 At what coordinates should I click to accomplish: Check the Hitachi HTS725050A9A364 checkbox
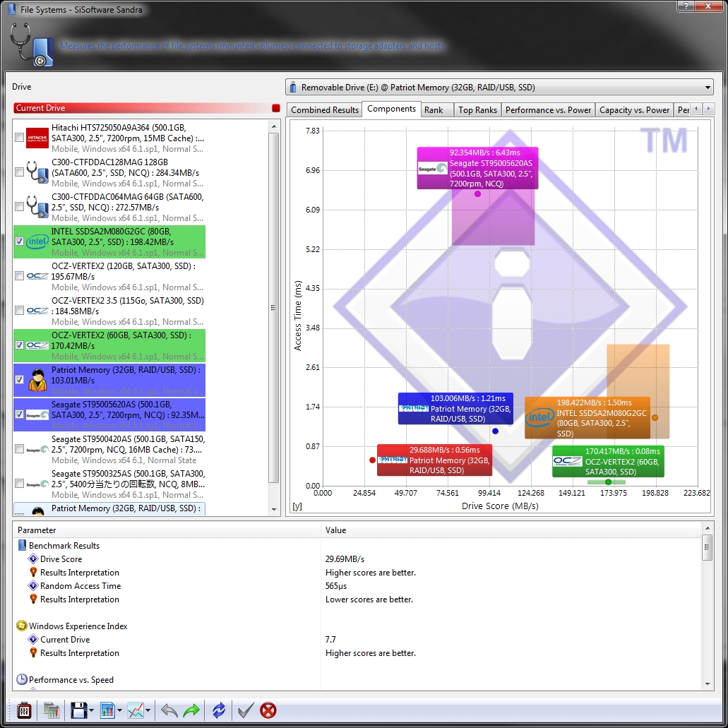tap(19, 138)
